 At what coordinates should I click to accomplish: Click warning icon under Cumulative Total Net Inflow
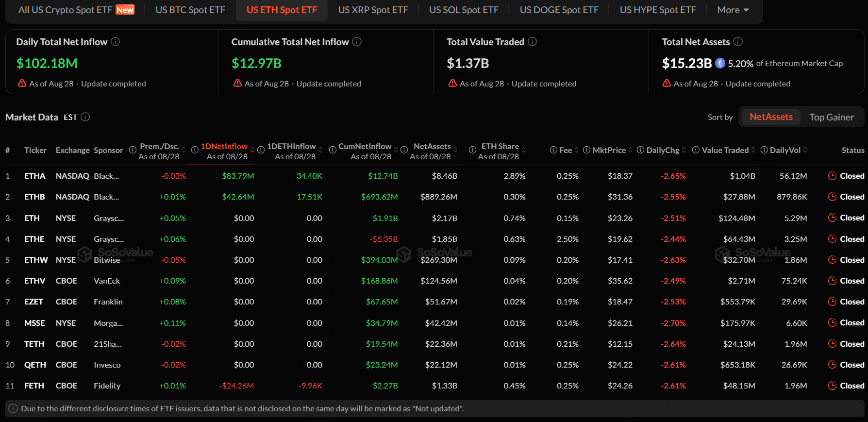pos(237,83)
